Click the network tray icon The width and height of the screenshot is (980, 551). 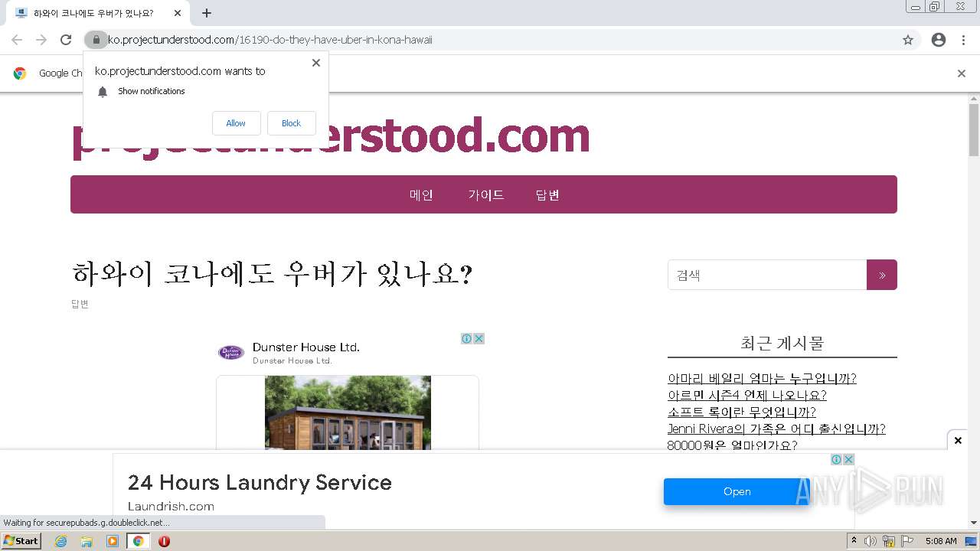889,541
